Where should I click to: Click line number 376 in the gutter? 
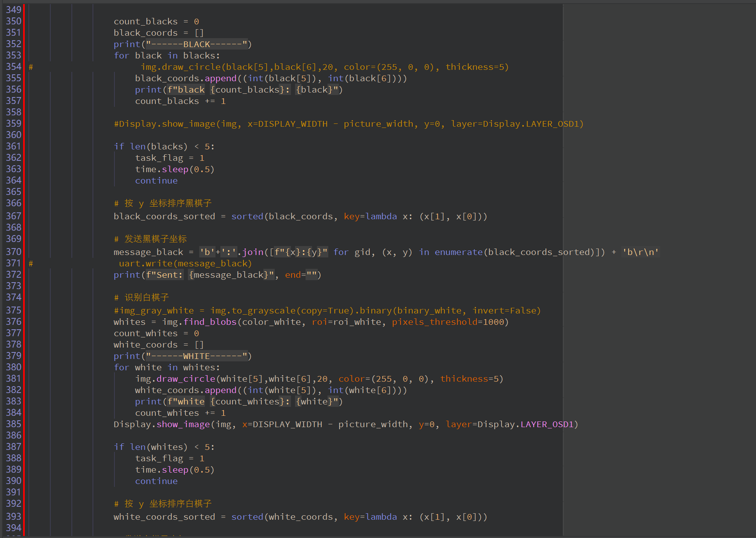click(13, 322)
